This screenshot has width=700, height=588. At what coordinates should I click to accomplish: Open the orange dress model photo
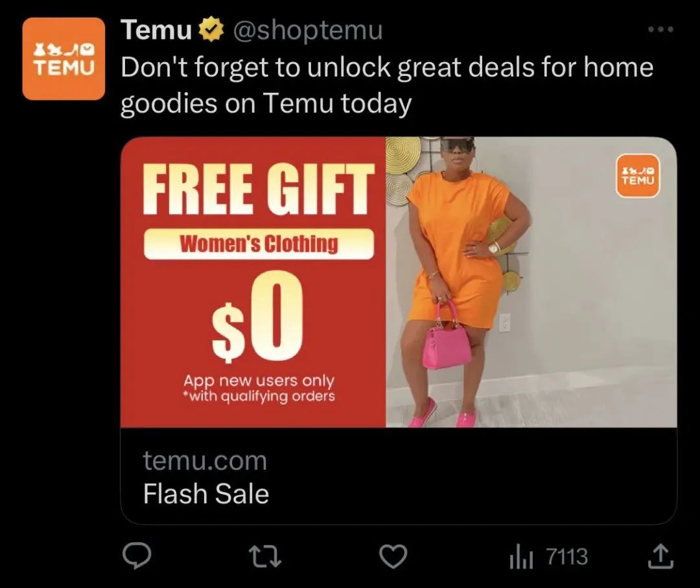point(531,282)
